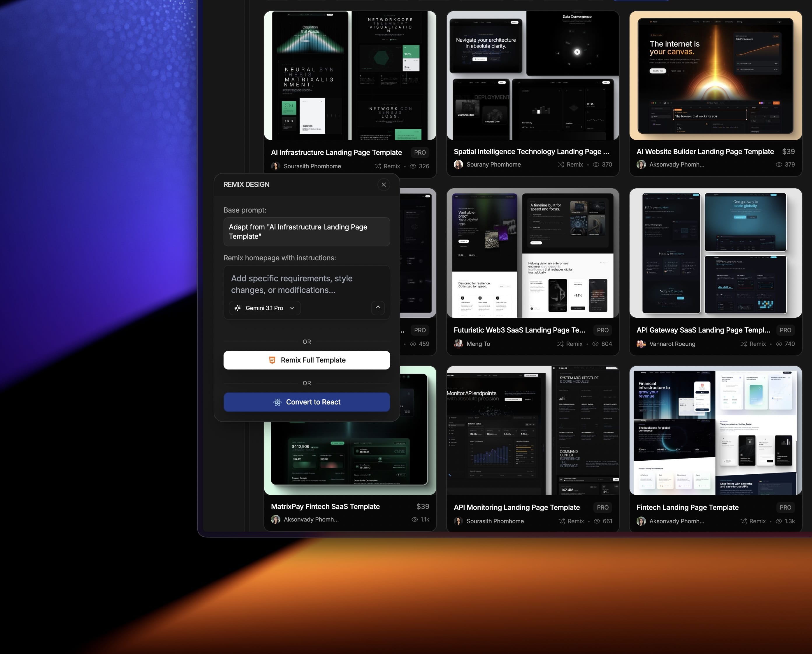Select the base prompt field in remix dialog
The width and height of the screenshot is (812, 654).
point(307,232)
